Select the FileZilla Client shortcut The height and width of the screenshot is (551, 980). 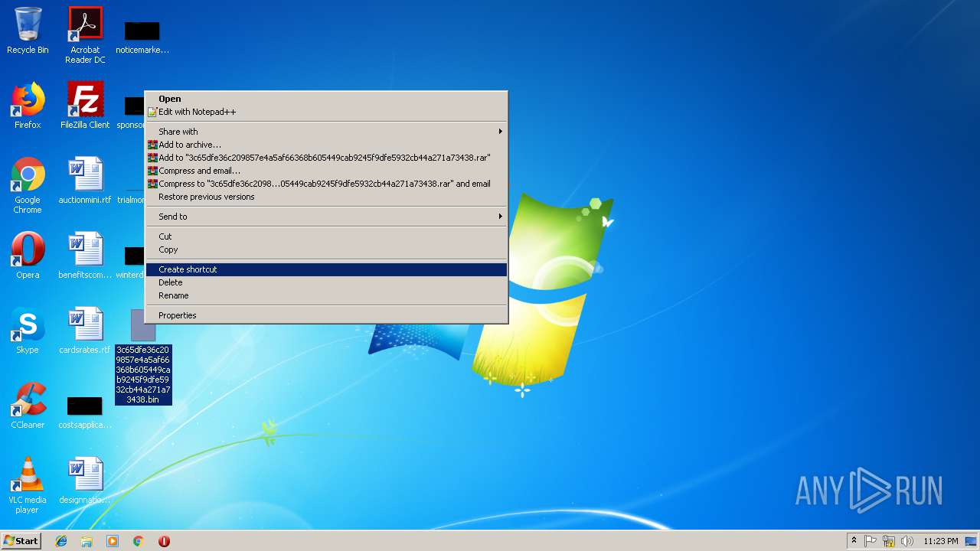pos(85,106)
